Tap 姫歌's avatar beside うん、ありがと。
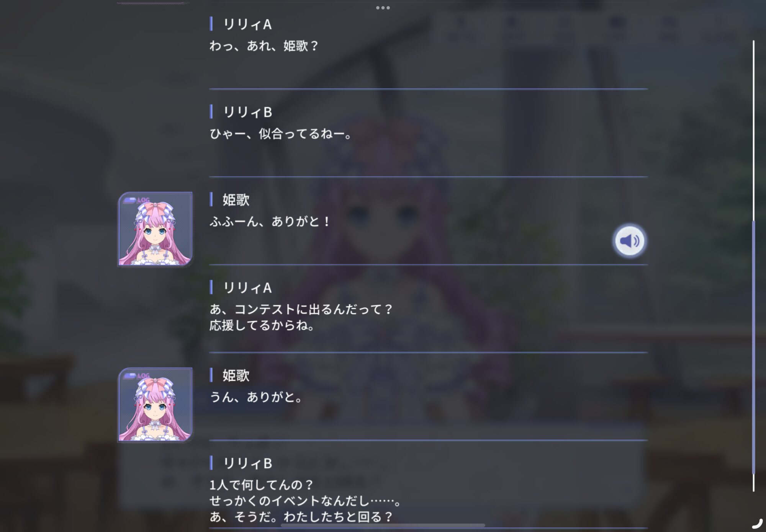 [x=155, y=405]
